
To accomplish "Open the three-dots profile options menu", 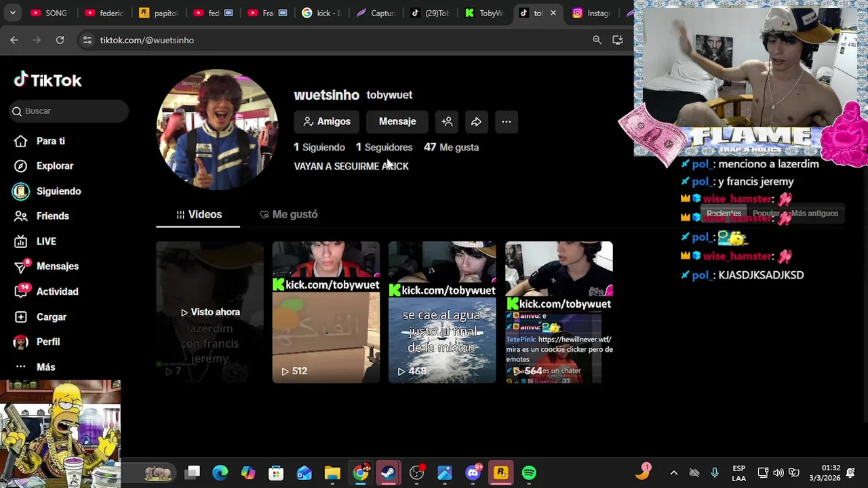I will (506, 121).
